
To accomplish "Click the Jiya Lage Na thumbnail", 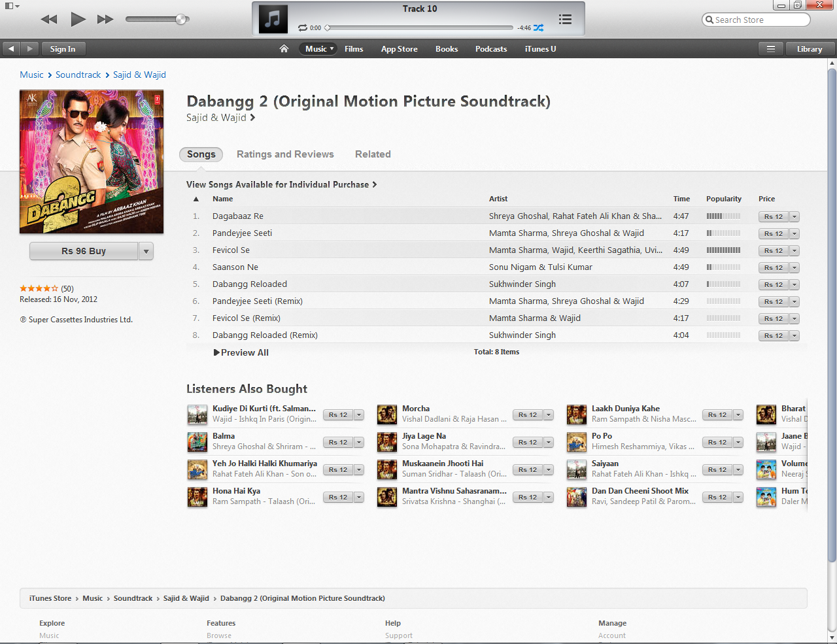I will pyautogui.click(x=387, y=442).
